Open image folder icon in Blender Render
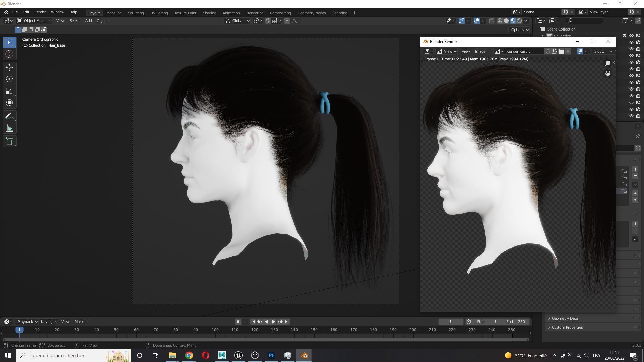Image resolution: width=644 pixels, height=362 pixels. pyautogui.click(x=561, y=51)
